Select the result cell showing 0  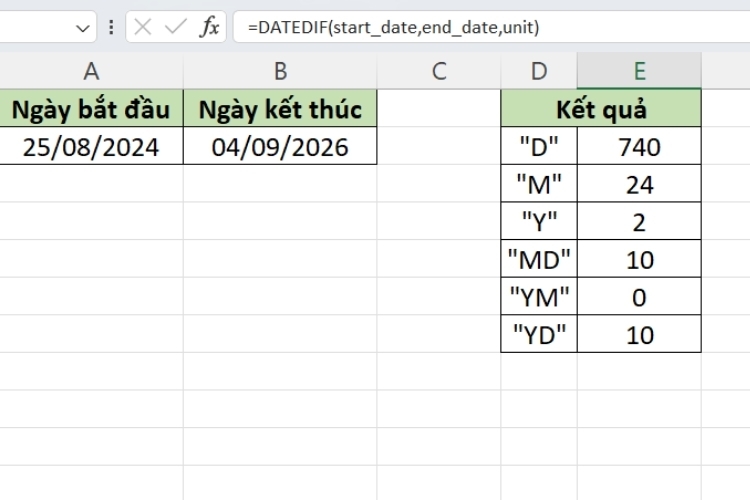[x=640, y=296]
